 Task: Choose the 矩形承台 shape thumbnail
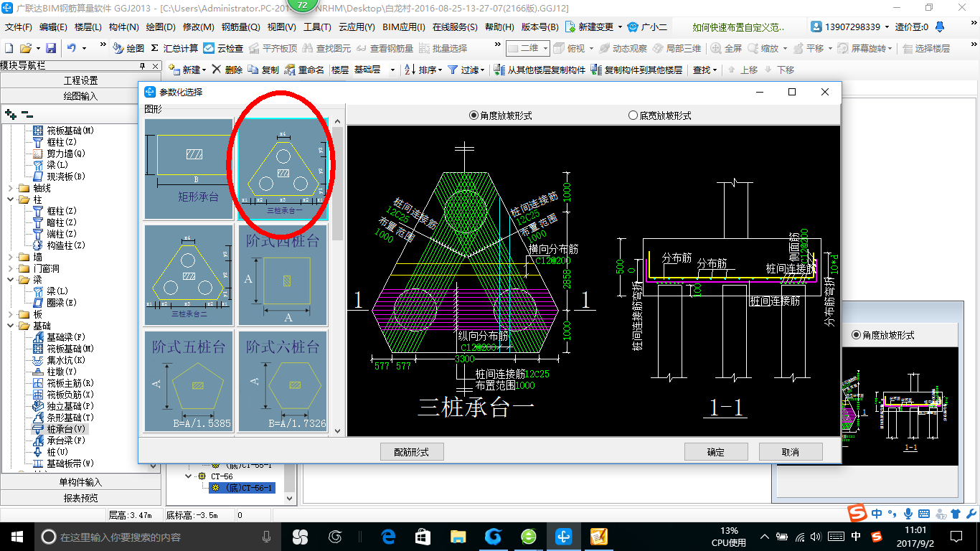189,169
